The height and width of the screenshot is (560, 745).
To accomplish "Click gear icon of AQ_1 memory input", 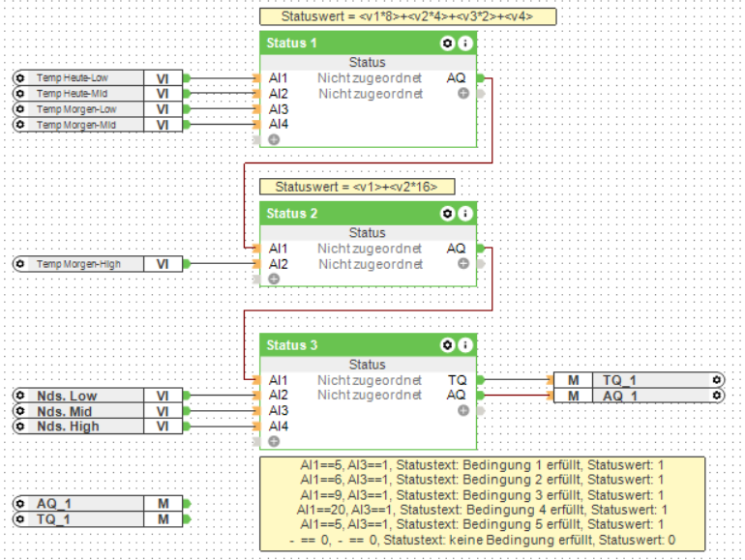I will tap(20, 504).
